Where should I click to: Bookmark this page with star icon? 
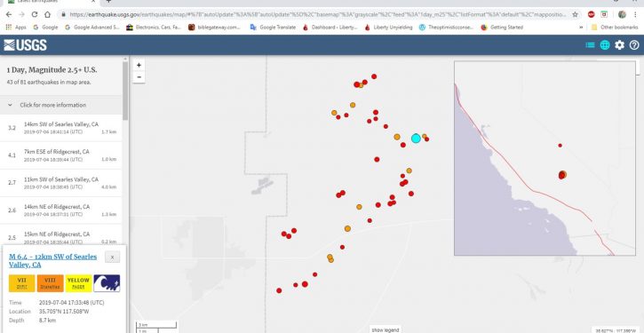[x=575, y=14]
